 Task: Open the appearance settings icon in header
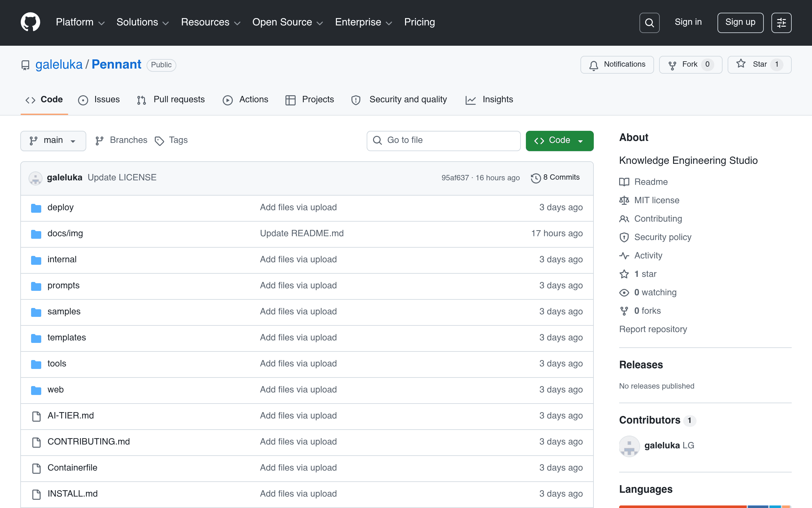[x=781, y=23]
